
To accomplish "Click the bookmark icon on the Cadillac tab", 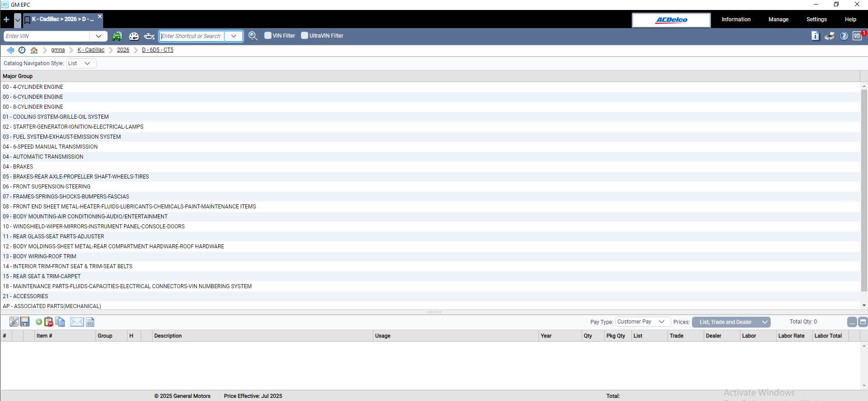I will point(27,19).
